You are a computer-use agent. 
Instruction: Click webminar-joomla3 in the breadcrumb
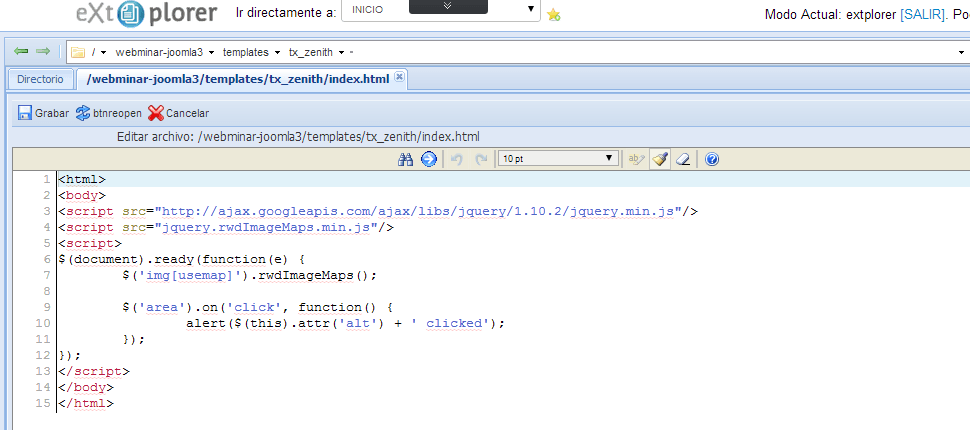coord(159,53)
